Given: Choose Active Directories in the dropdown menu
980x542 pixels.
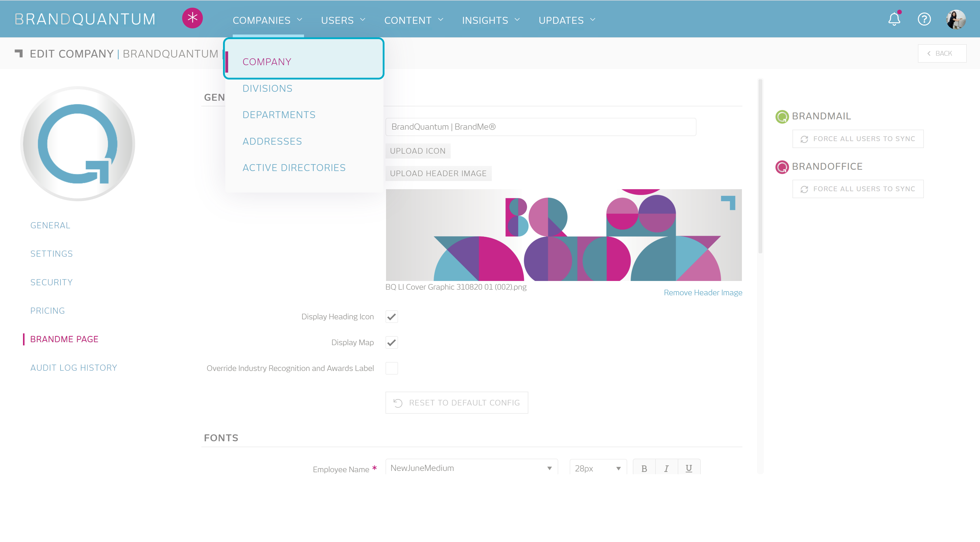Looking at the screenshot, I should tap(294, 167).
